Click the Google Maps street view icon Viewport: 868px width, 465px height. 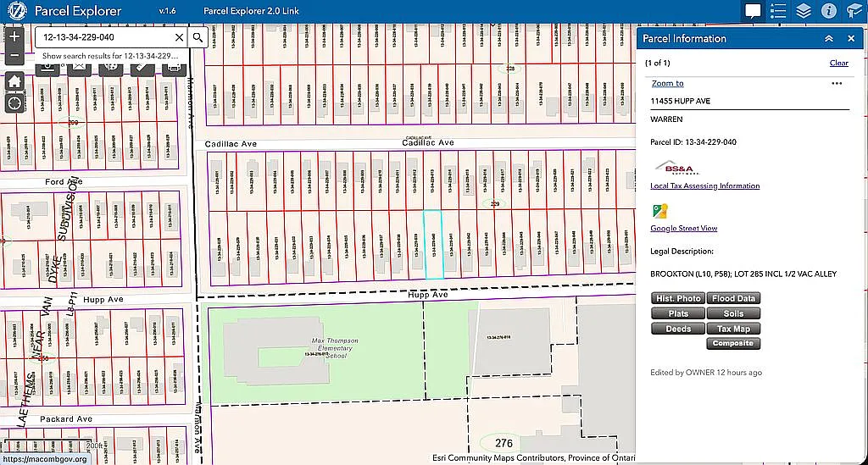click(659, 211)
